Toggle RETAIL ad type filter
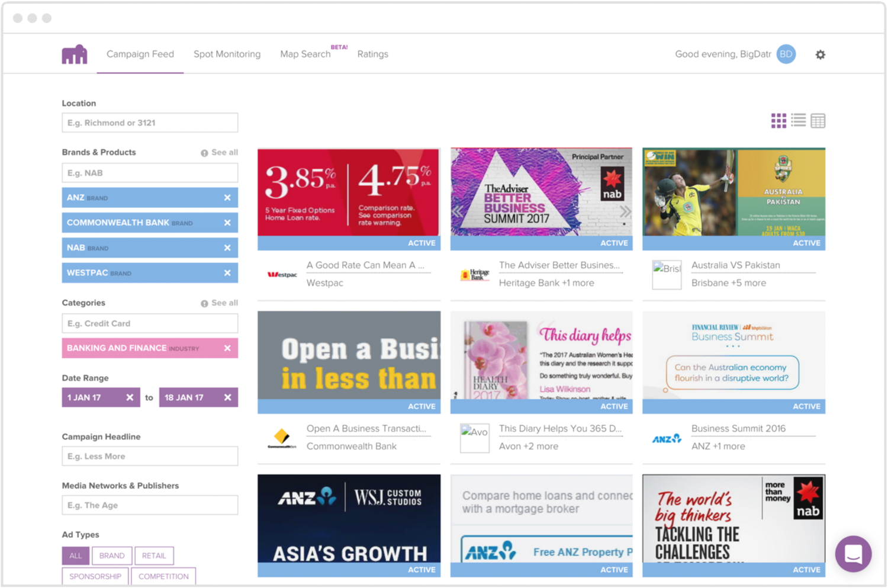 pos(154,555)
